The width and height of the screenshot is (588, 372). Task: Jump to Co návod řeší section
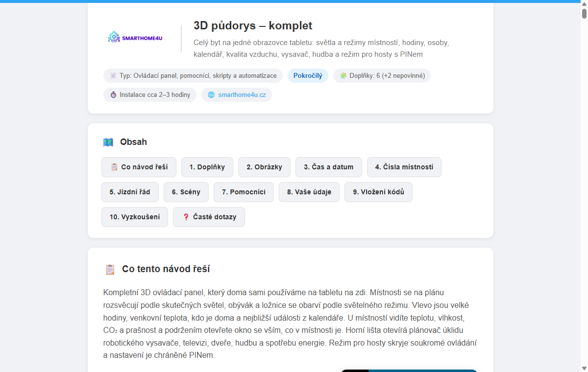click(139, 167)
